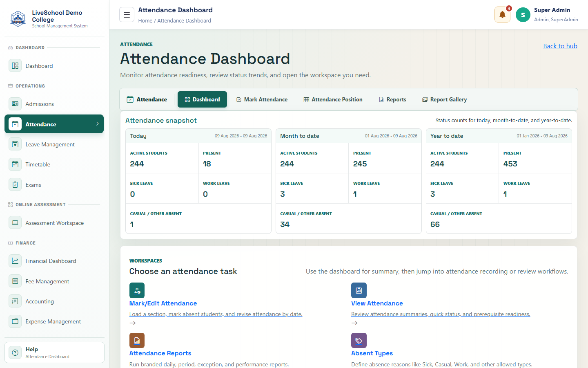Click 'Review attendance summaries' description link

441,314
